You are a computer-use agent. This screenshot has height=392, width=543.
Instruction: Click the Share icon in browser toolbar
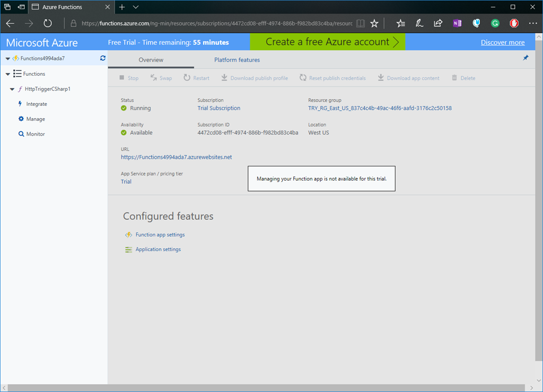point(438,23)
